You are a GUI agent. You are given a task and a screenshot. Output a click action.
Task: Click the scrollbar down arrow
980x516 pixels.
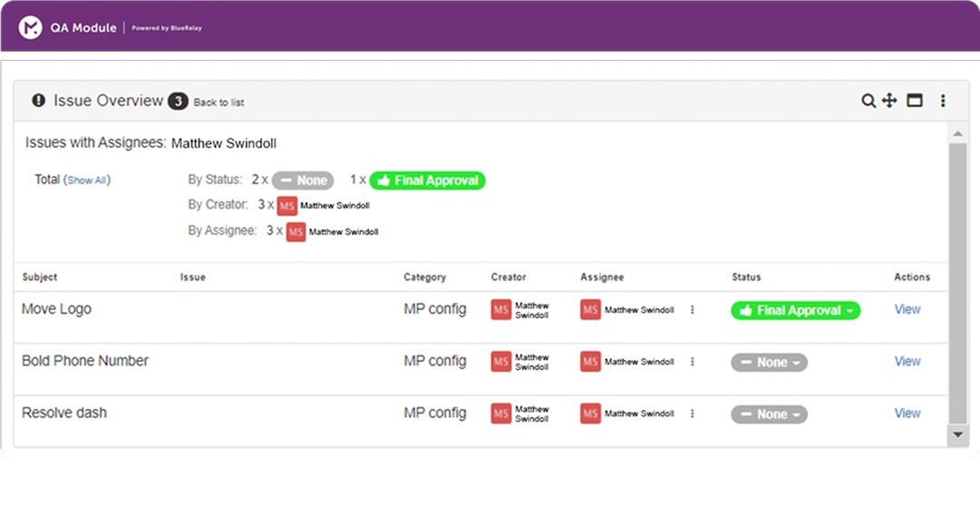pyautogui.click(x=957, y=434)
